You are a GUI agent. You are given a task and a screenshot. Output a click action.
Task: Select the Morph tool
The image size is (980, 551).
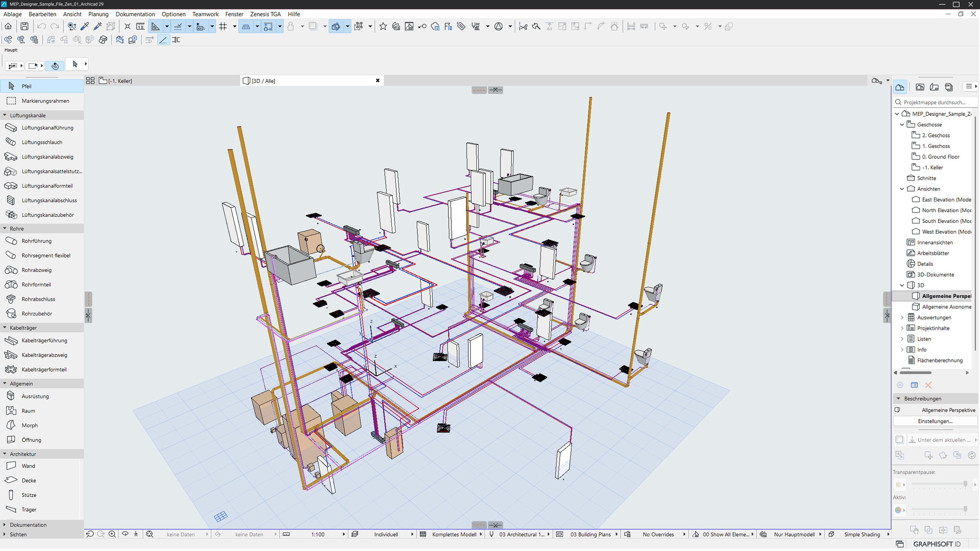coord(29,426)
